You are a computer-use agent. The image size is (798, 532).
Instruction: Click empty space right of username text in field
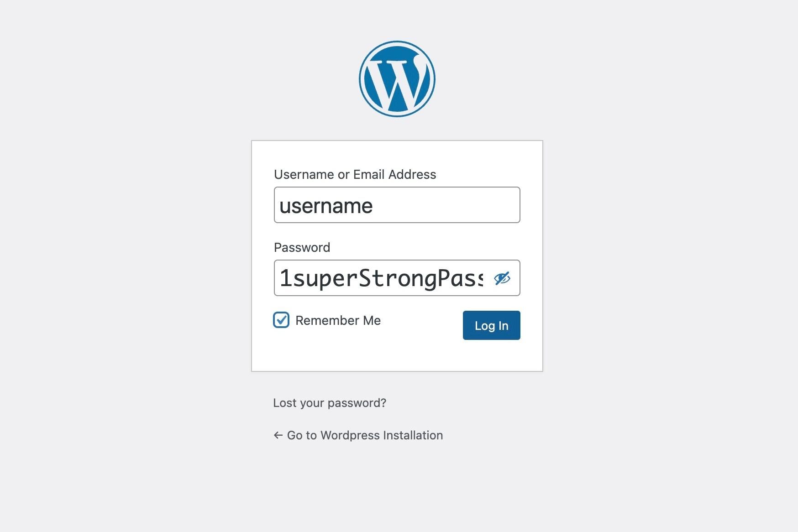click(445, 205)
